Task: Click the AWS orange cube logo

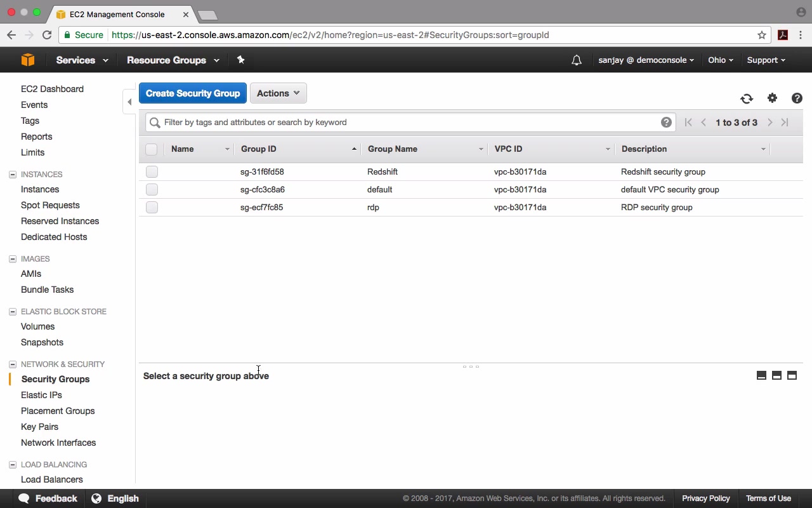Action: coord(28,60)
